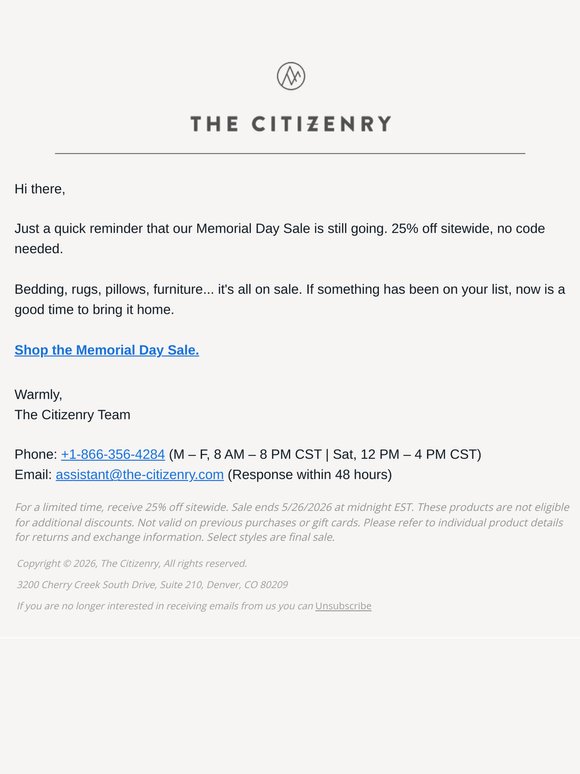Click the Phone: label text

tap(36, 454)
